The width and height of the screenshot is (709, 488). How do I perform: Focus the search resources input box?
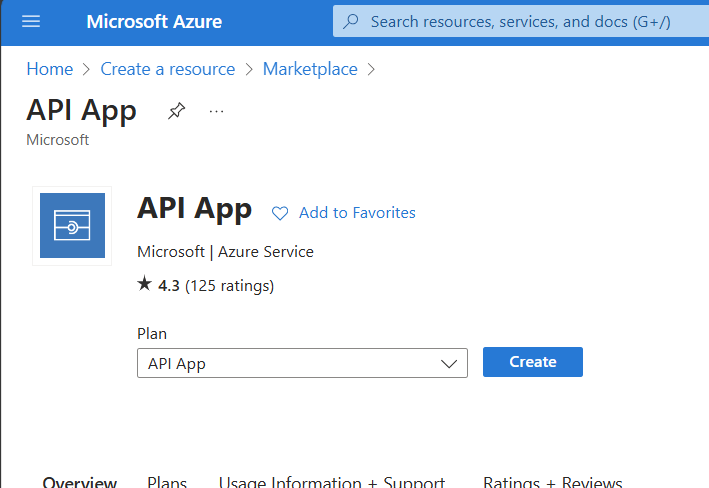tap(520, 21)
